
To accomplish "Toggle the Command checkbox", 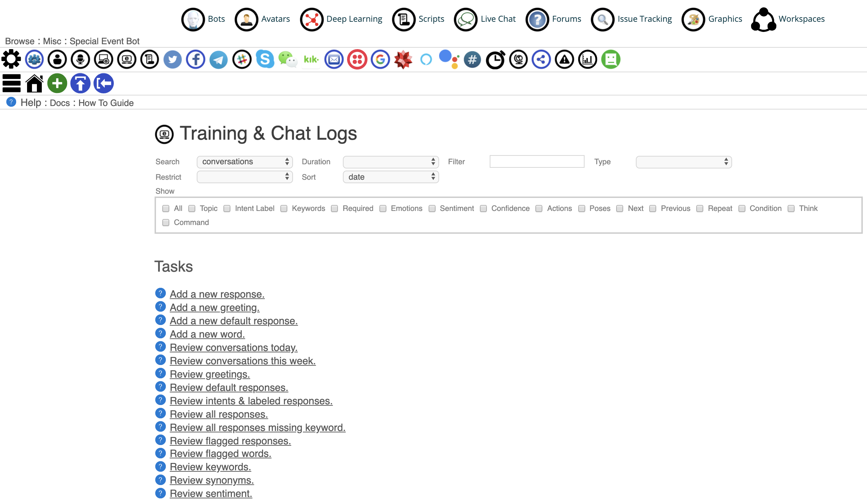I will [166, 223].
